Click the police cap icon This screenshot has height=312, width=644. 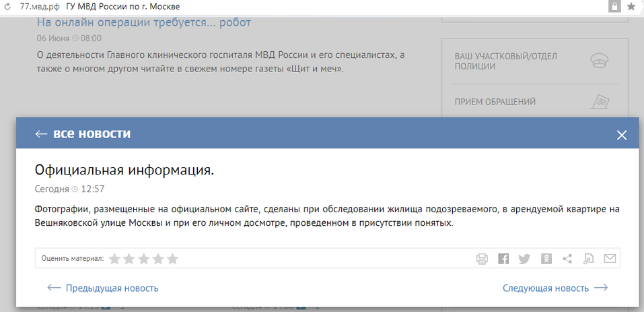(599, 61)
